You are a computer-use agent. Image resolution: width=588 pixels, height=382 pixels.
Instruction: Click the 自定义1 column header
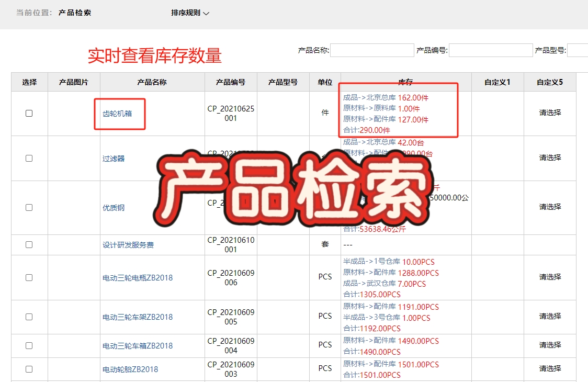point(497,82)
